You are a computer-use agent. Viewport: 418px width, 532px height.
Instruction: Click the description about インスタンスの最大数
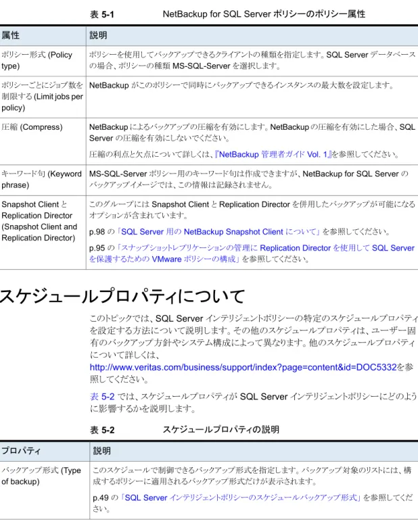(241, 85)
